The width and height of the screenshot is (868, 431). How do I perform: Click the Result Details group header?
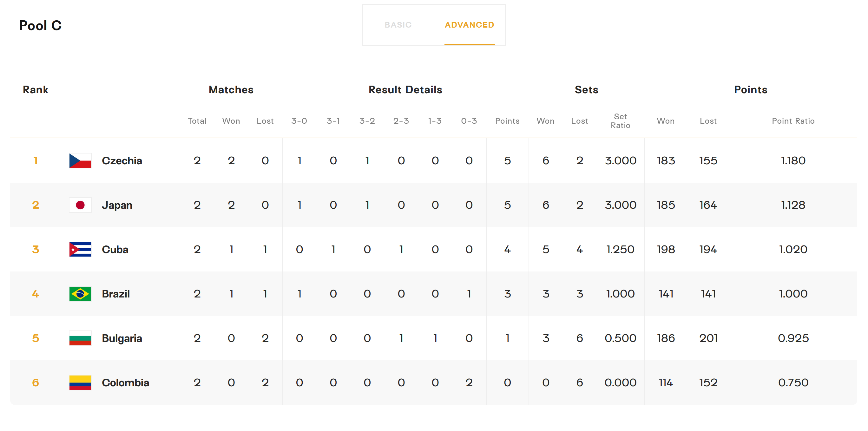[x=405, y=89]
